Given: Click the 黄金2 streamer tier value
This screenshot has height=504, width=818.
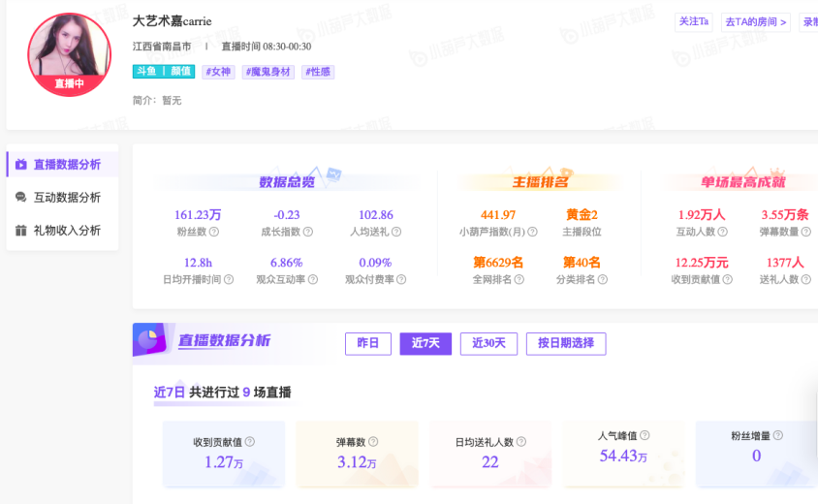Looking at the screenshot, I should (582, 215).
